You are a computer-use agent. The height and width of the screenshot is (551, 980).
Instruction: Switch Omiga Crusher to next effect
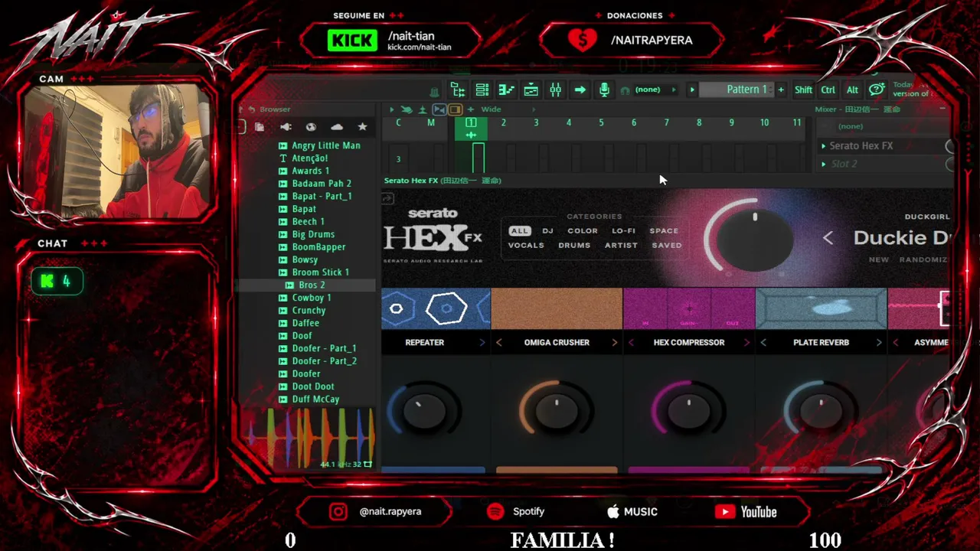click(614, 343)
